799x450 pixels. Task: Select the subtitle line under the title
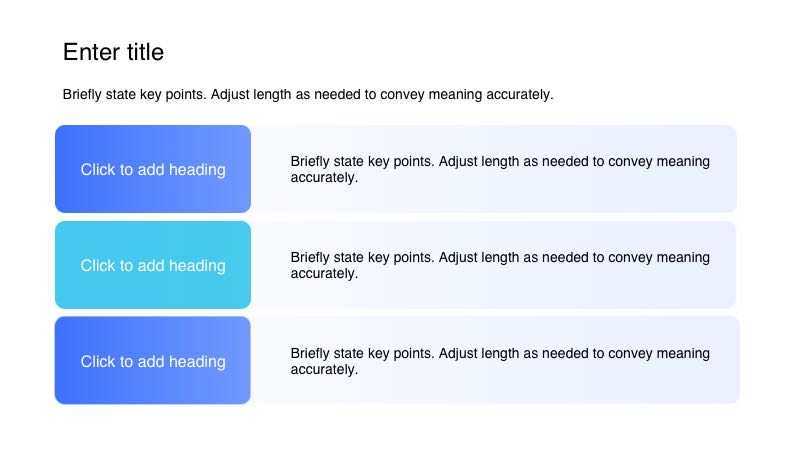308,95
